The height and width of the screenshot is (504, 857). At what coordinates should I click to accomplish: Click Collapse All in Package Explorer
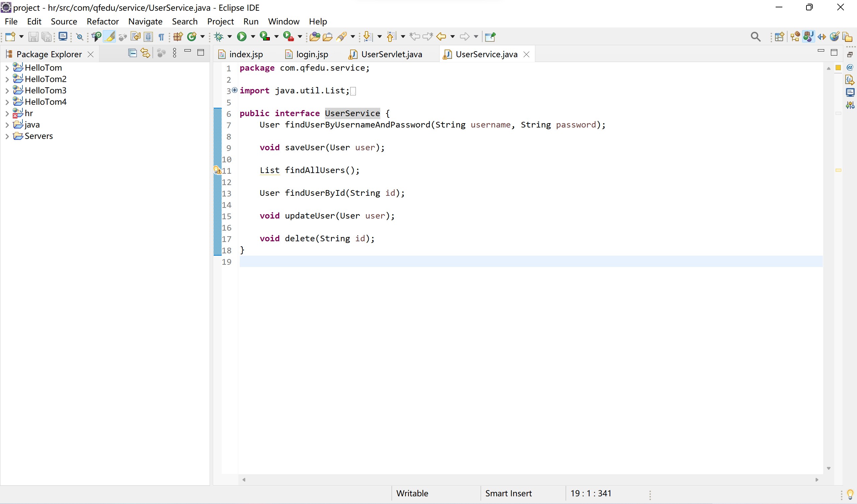pos(132,53)
